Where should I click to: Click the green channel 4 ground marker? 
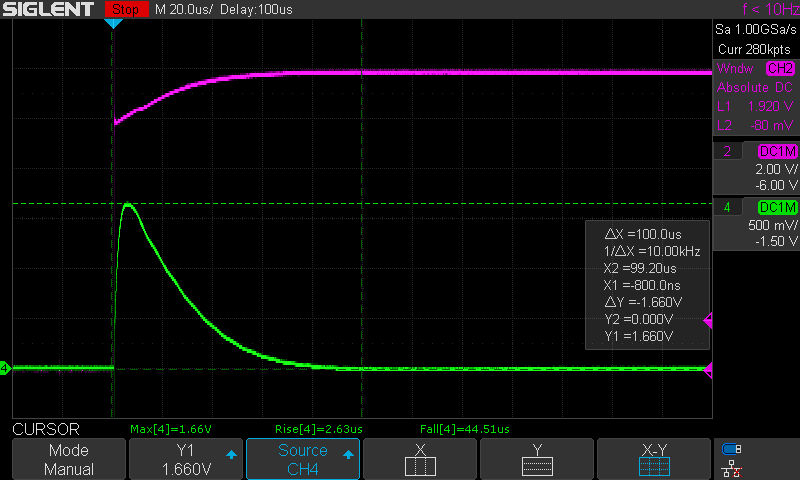coord(5,367)
